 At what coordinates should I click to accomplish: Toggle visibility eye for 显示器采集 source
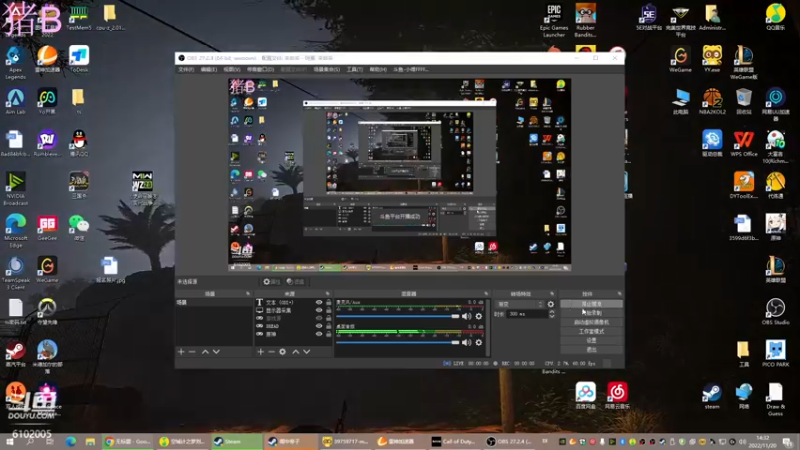(x=319, y=310)
